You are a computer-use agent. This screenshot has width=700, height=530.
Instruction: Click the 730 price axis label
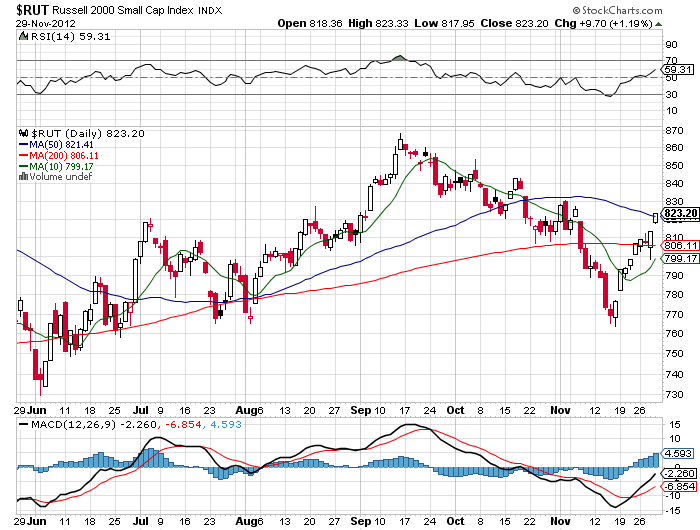click(674, 395)
